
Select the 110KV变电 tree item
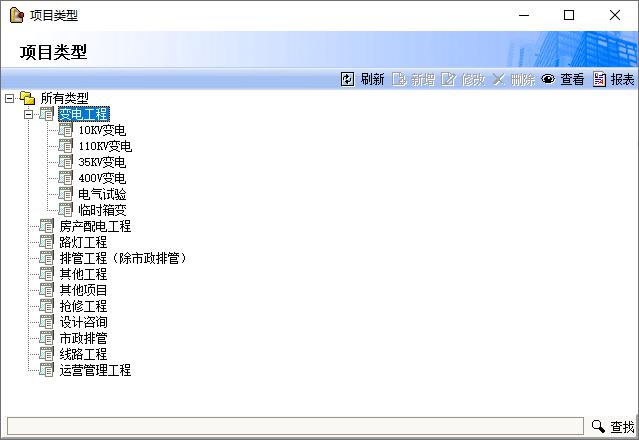105,146
